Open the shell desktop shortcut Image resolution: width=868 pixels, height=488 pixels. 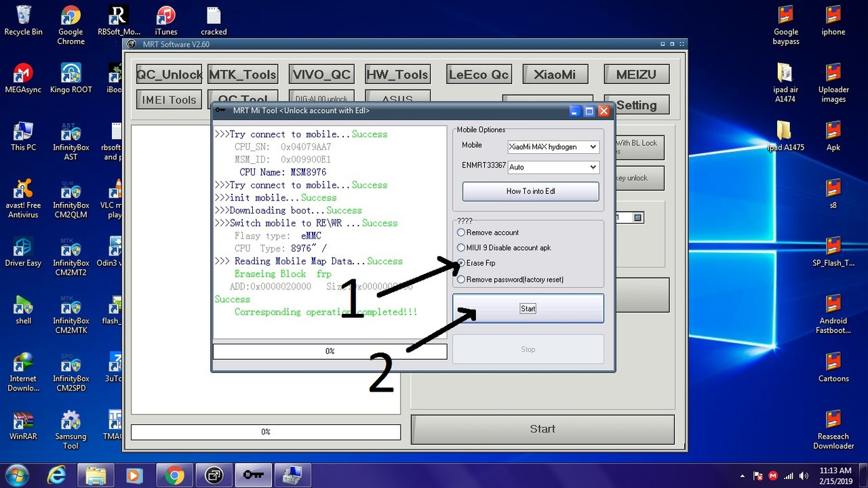click(23, 310)
